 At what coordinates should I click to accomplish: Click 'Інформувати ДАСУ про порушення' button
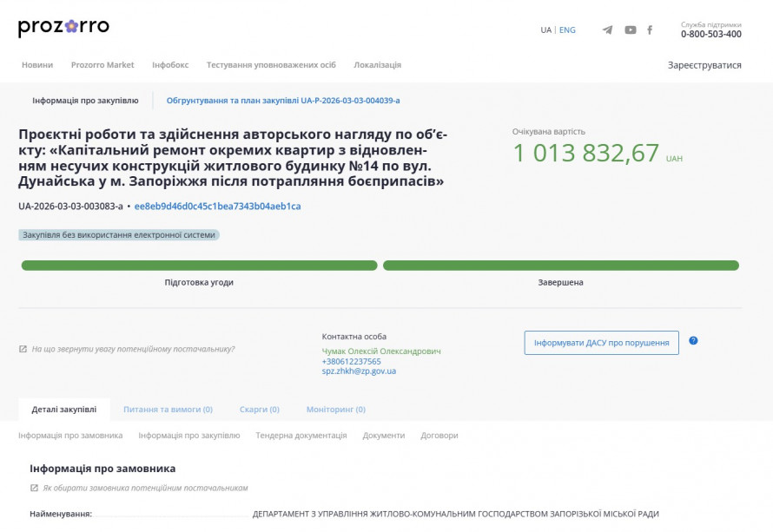pos(601,342)
